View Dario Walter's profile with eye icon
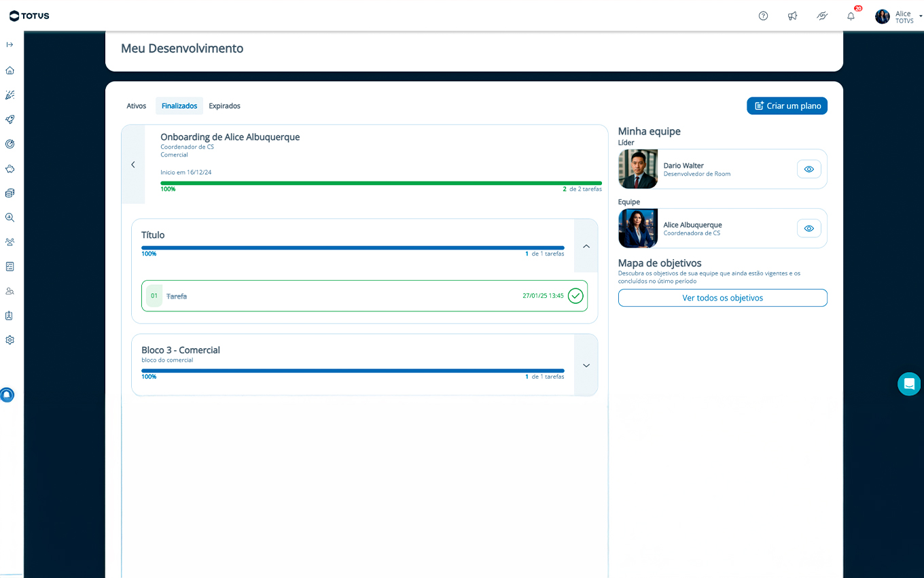Screen dimensions: 924x578 tap(808, 169)
